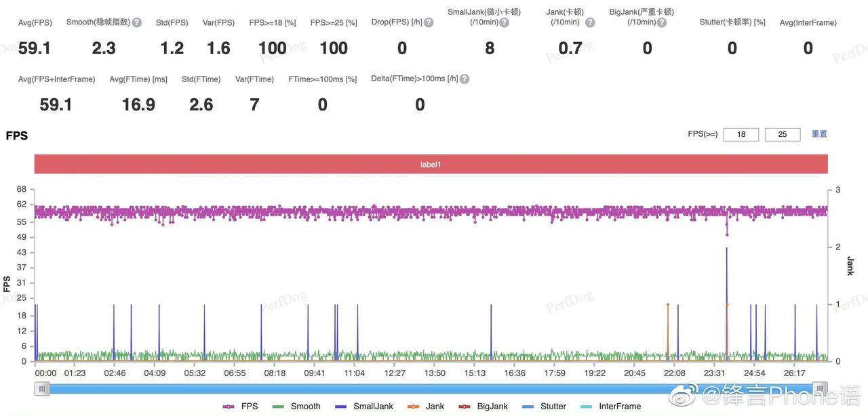The width and height of the screenshot is (868, 416).
Task: Open the BigJank (/10min) help icon
Action: 662,22
